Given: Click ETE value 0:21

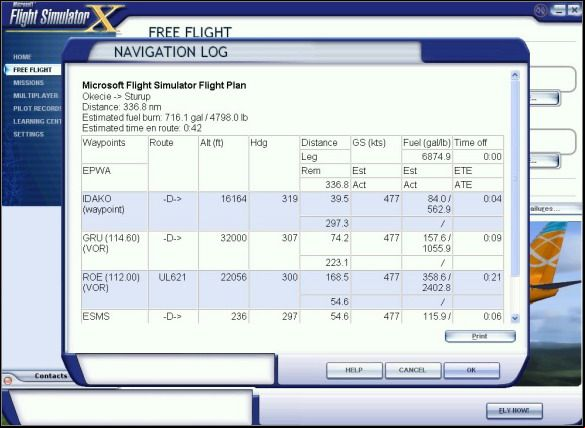Looking at the screenshot, I should click(492, 277).
